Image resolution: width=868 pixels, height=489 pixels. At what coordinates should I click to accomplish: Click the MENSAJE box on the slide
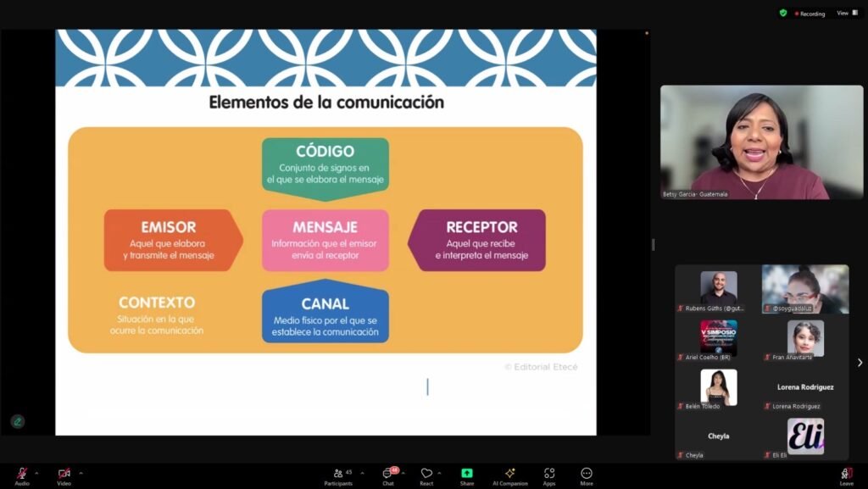click(x=325, y=240)
